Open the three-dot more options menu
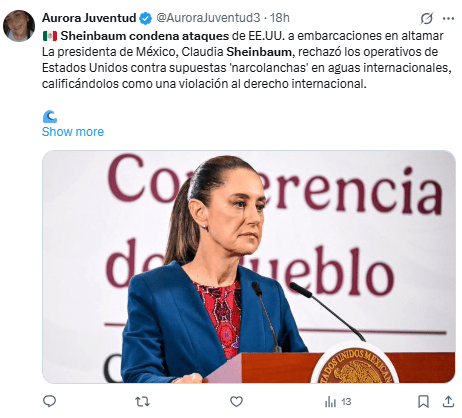 [448, 18]
